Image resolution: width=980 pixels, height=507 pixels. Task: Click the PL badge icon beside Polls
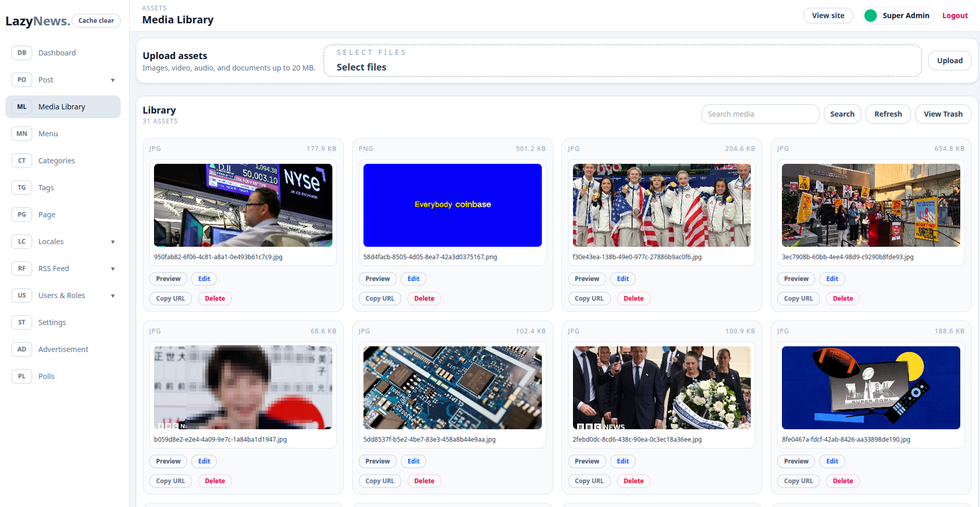[x=22, y=376]
